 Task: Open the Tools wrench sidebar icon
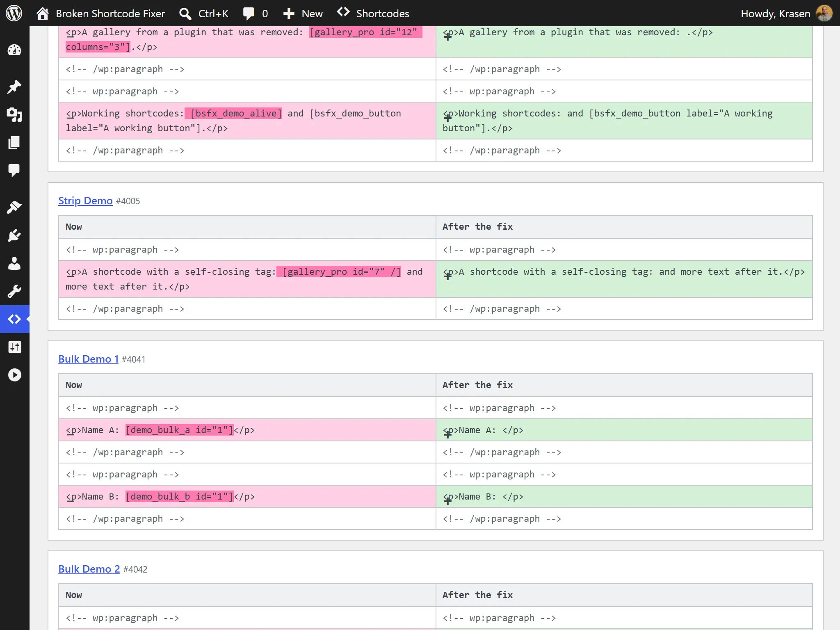(14, 291)
